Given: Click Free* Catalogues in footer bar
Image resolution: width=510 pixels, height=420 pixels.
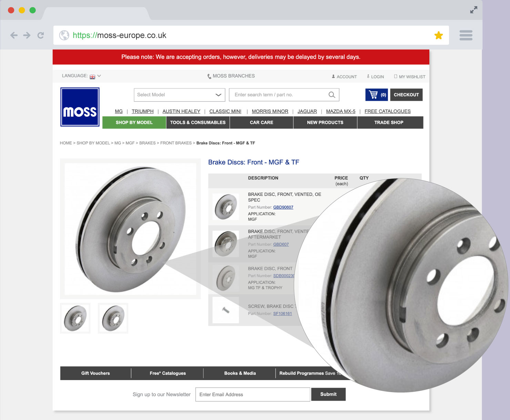Looking at the screenshot, I should pyautogui.click(x=168, y=373).
